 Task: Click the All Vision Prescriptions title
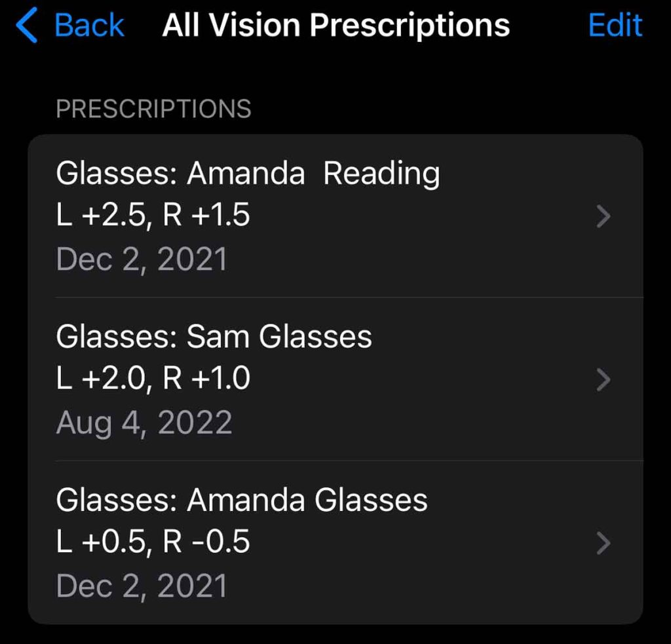tap(335, 26)
